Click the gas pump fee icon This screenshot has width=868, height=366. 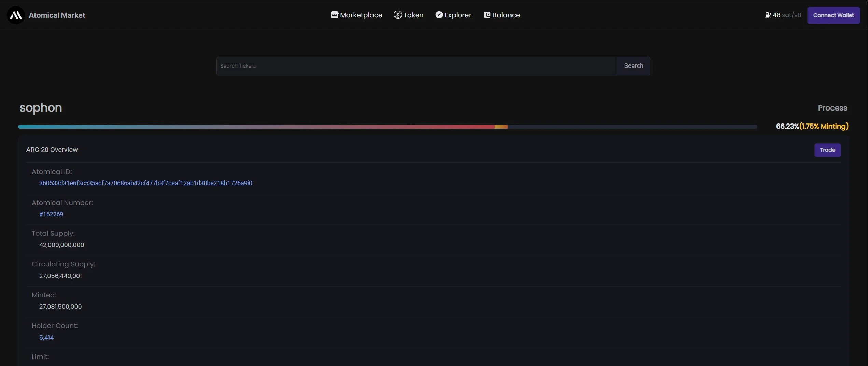pos(768,15)
